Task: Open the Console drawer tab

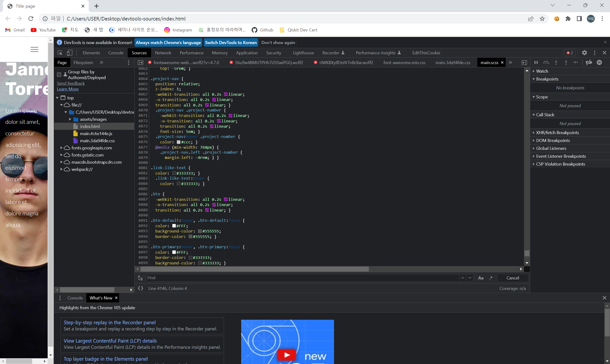Action: (75, 298)
